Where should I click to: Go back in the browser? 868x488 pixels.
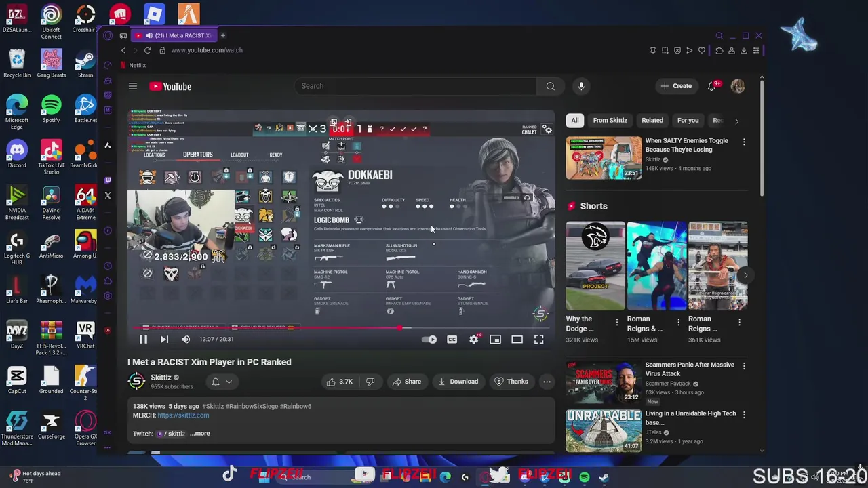click(x=123, y=50)
